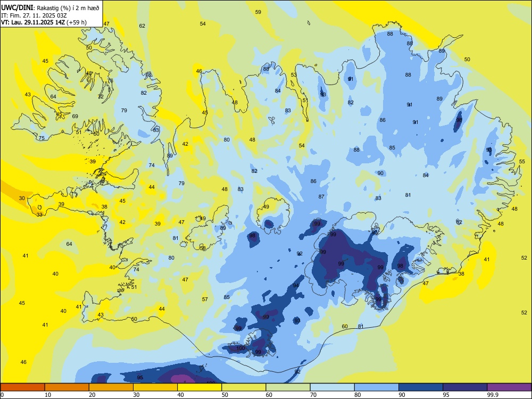Click the map value '75' in the Westfjords
Viewport: 532px width, 399px height.
pos(41,138)
